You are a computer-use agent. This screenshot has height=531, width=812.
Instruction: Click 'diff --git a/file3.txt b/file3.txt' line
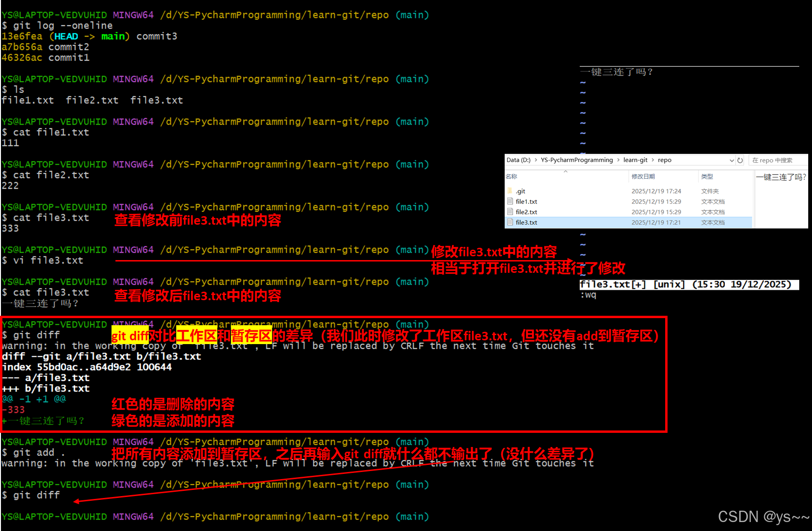coord(101,356)
